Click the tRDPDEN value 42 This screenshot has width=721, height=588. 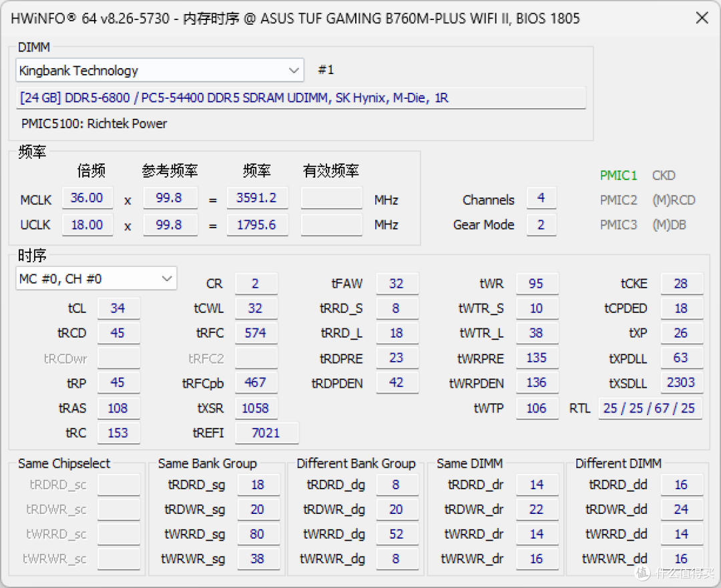pos(397,382)
